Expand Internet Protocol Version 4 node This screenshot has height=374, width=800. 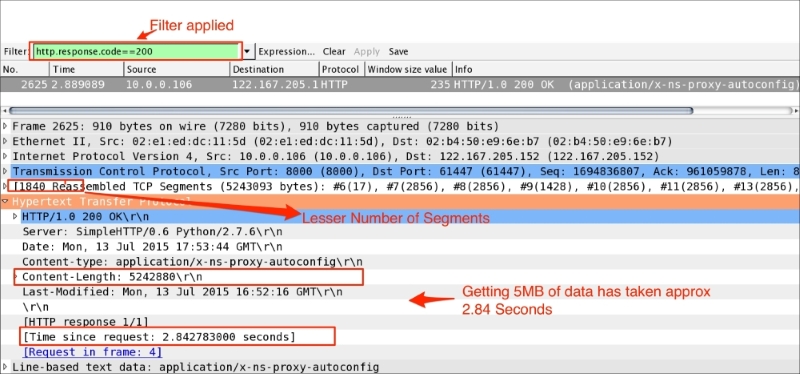[5, 156]
